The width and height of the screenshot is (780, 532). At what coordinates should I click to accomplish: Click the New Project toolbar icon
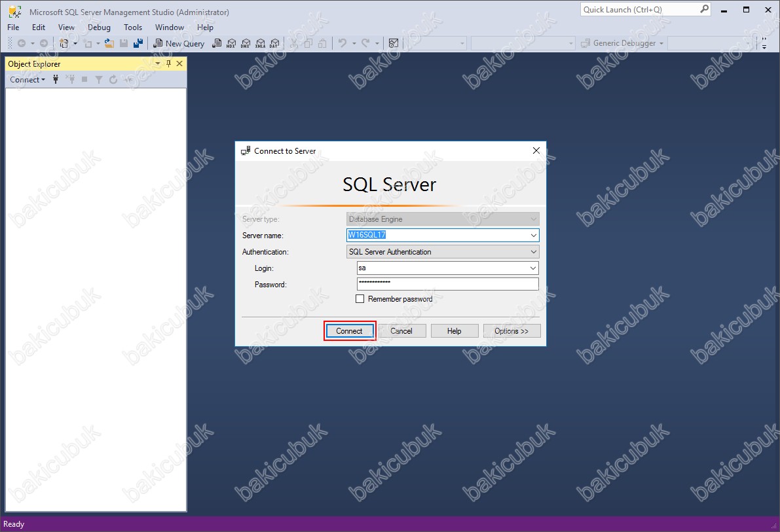64,43
